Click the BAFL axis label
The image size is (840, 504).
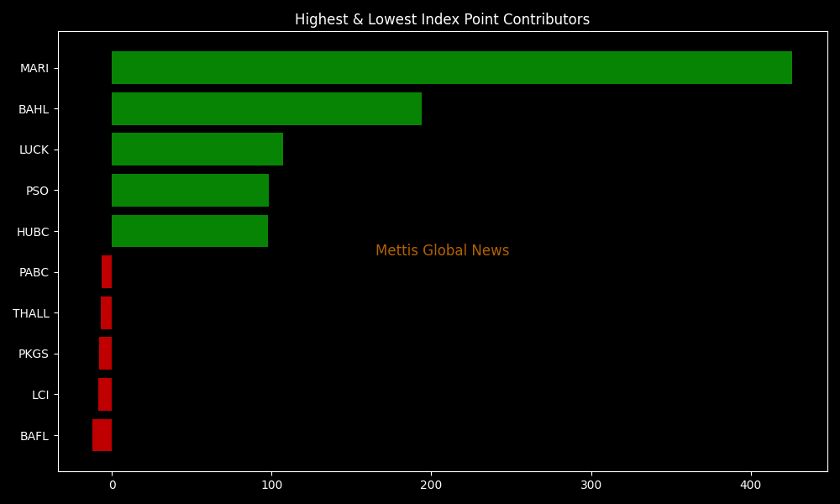click(34, 436)
